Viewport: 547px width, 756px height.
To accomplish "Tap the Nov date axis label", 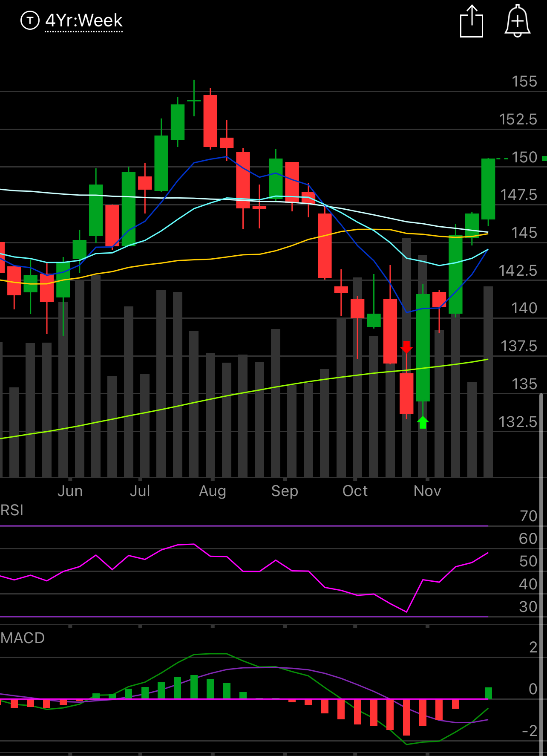I will [427, 491].
